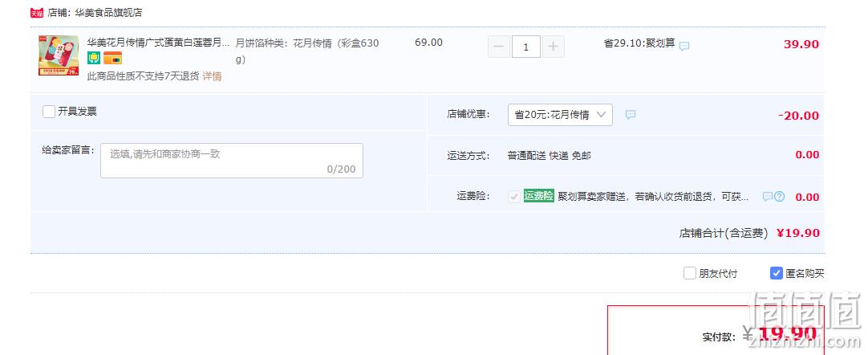
Task: Click the store total ¥19.90 amount
Action: pos(797,233)
